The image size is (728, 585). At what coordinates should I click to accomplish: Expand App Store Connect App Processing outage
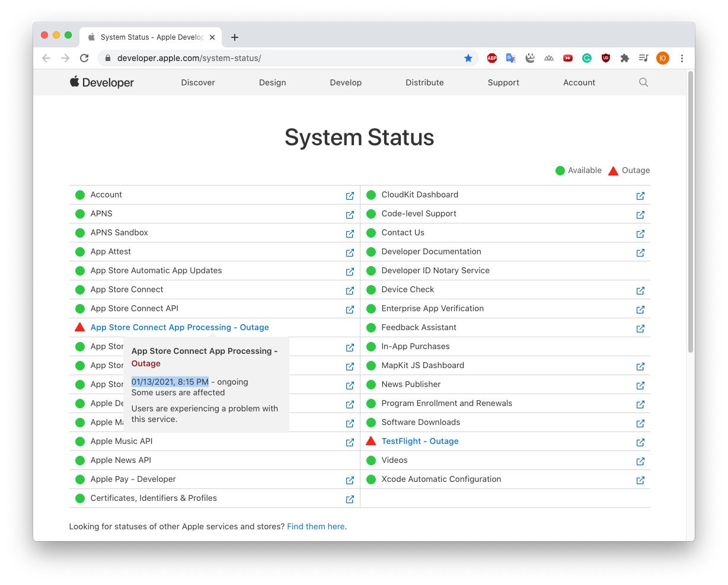click(x=180, y=327)
